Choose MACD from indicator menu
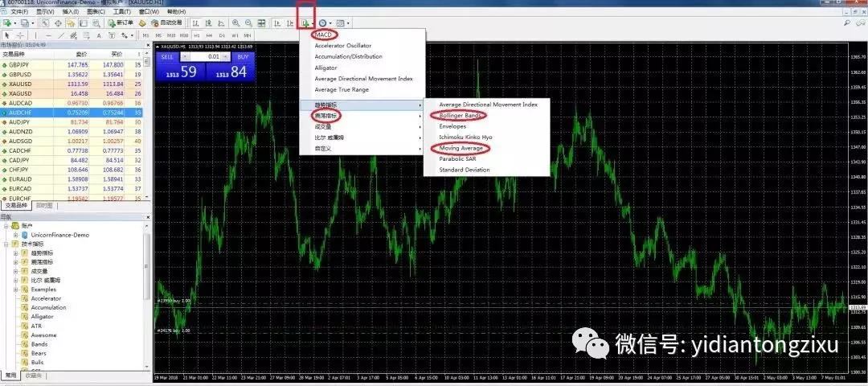Image resolution: width=868 pixels, height=386 pixels. point(325,35)
